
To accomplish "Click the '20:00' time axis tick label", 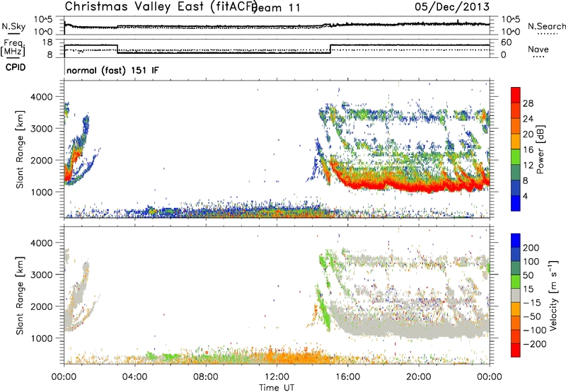I will (x=419, y=377).
